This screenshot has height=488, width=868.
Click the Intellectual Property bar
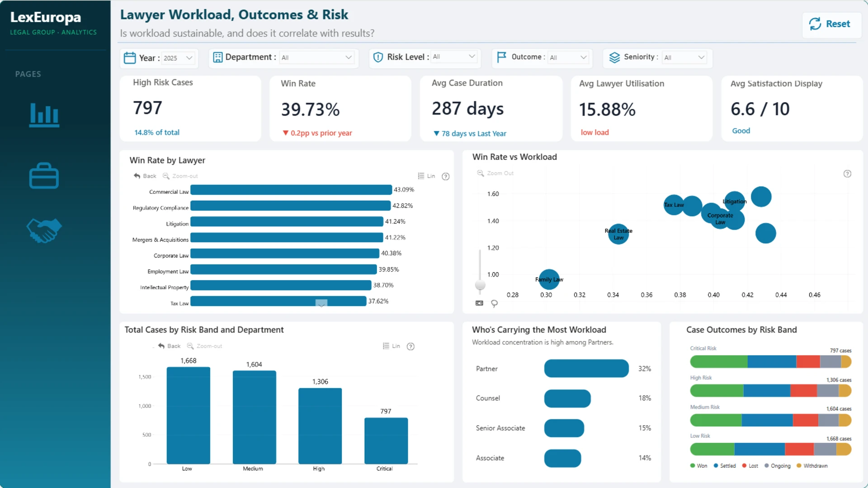[x=281, y=285]
